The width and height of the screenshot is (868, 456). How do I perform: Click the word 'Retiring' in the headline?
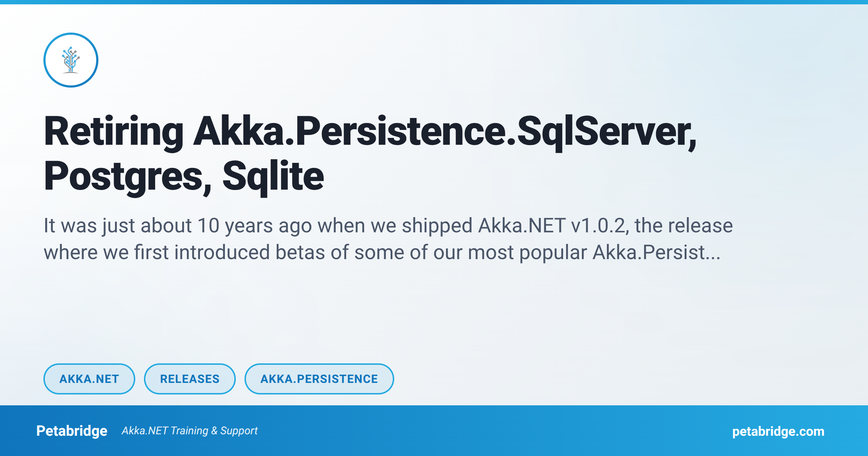(114, 132)
